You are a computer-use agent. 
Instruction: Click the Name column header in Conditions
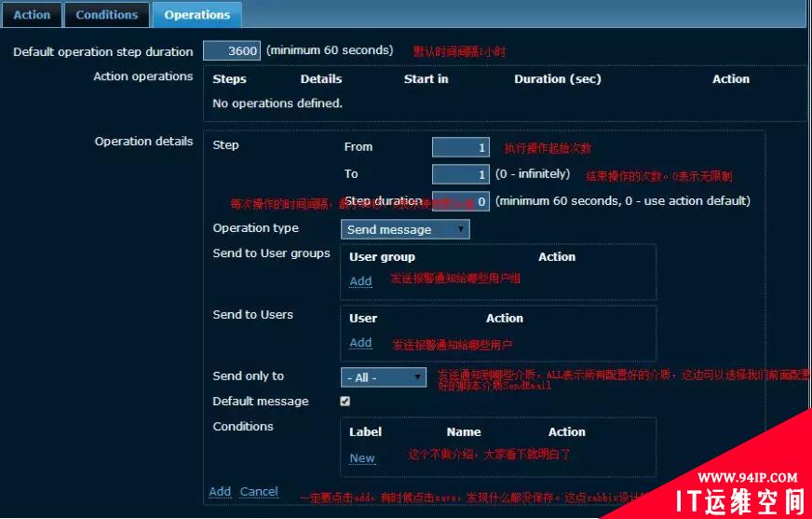pyautogui.click(x=464, y=432)
